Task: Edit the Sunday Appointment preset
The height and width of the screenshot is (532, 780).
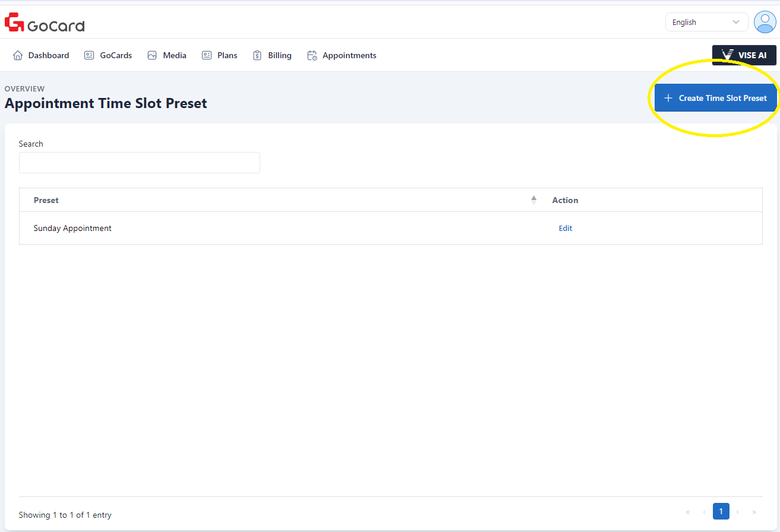Action: (565, 228)
